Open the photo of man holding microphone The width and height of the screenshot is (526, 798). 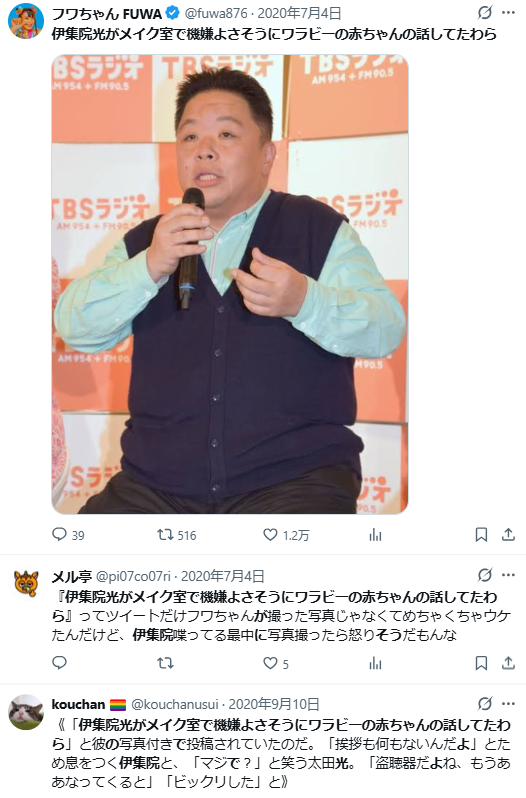point(230,284)
